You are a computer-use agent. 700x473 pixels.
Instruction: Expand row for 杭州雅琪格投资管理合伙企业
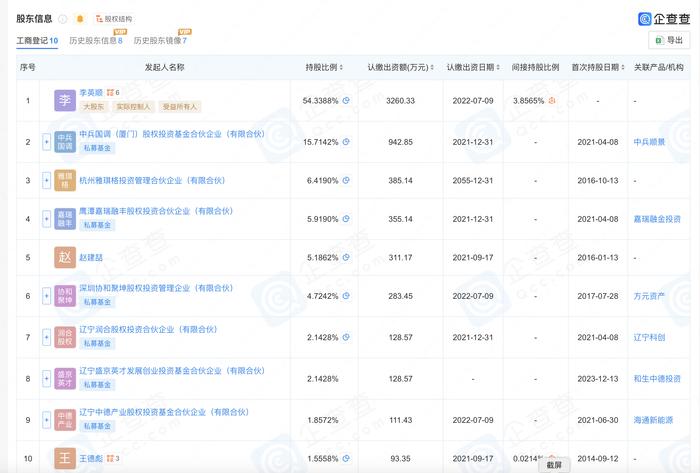[x=46, y=180]
